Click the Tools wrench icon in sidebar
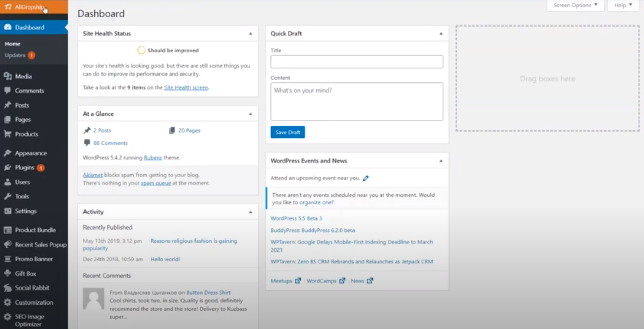The image size is (644, 329). click(7, 196)
